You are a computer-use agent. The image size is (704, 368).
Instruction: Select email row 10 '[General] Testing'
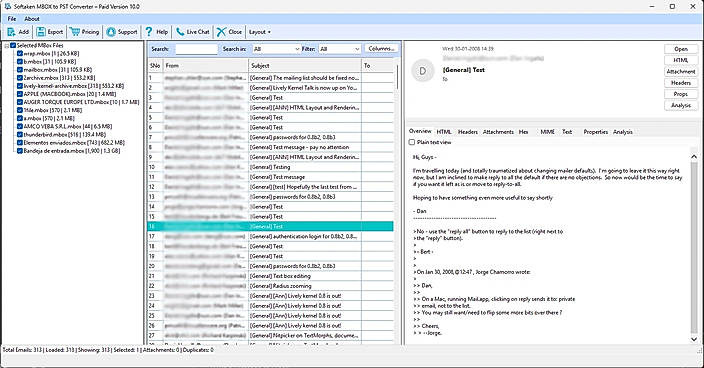tap(271, 167)
